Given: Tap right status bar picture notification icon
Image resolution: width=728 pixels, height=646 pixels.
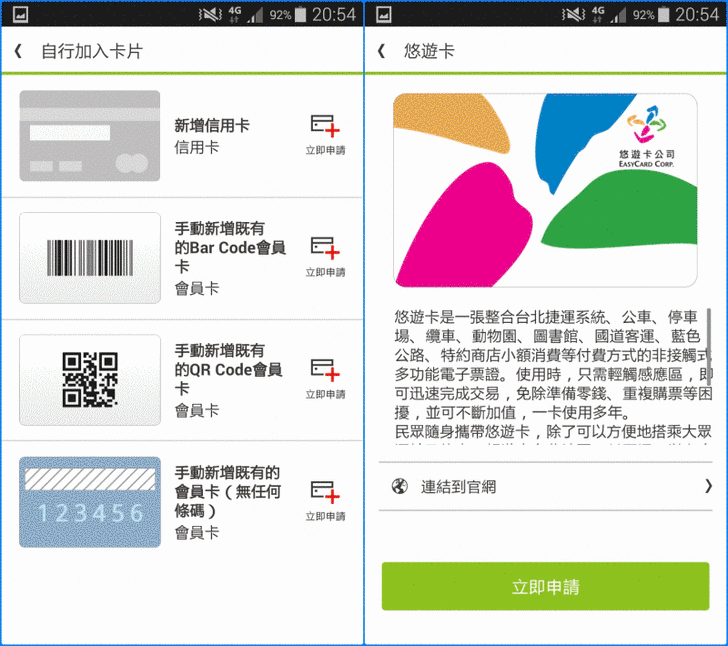Looking at the screenshot, I should coord(383,14).
